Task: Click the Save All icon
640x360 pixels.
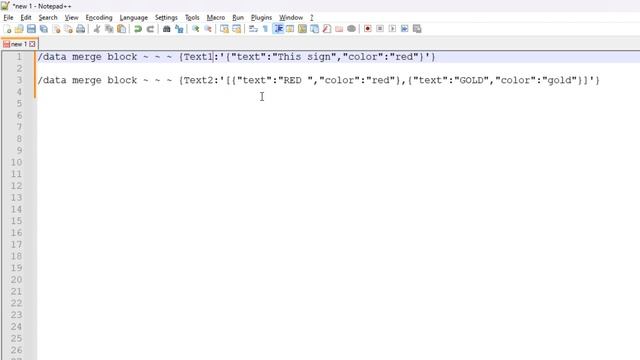Action: click(x=44, y=29)
